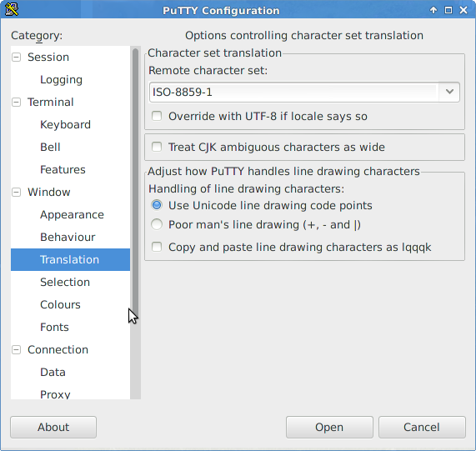Select the Window category
476x451 pixels.
coord(49,192)
